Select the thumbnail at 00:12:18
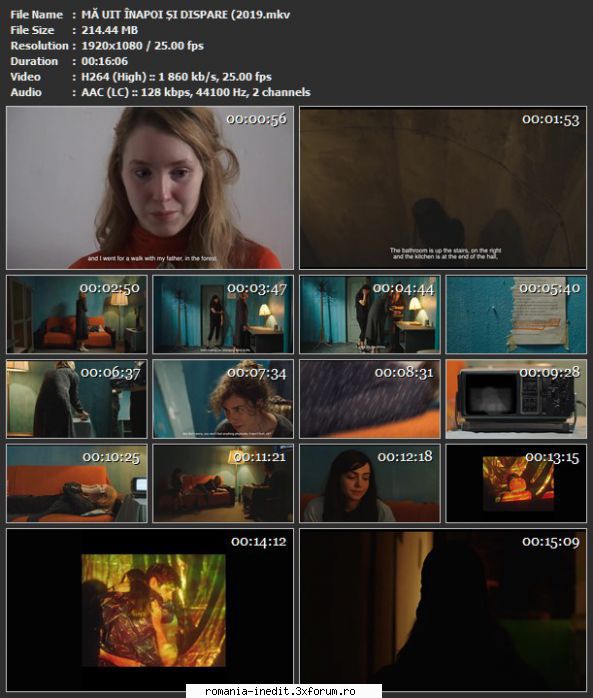This screenshot has width=593, height=698. pos(370,483)
